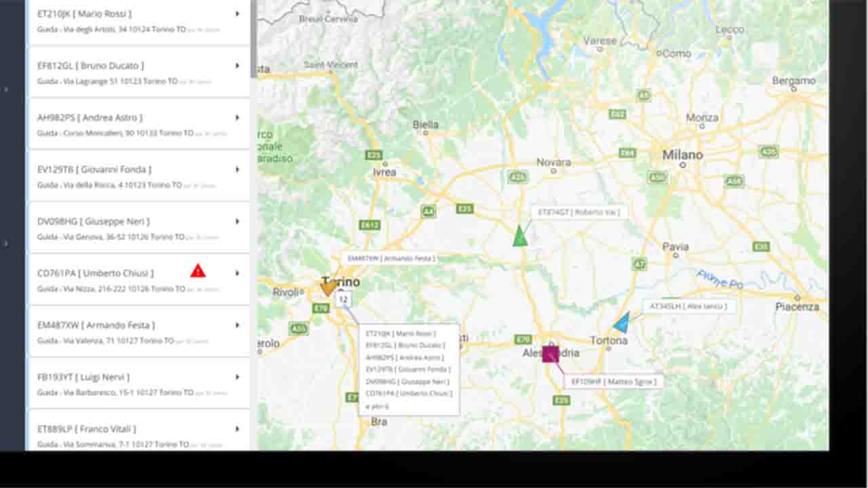868x488 pixels.
Task: Click the upper chevron on the far-left panel
Action: point(7,88)
